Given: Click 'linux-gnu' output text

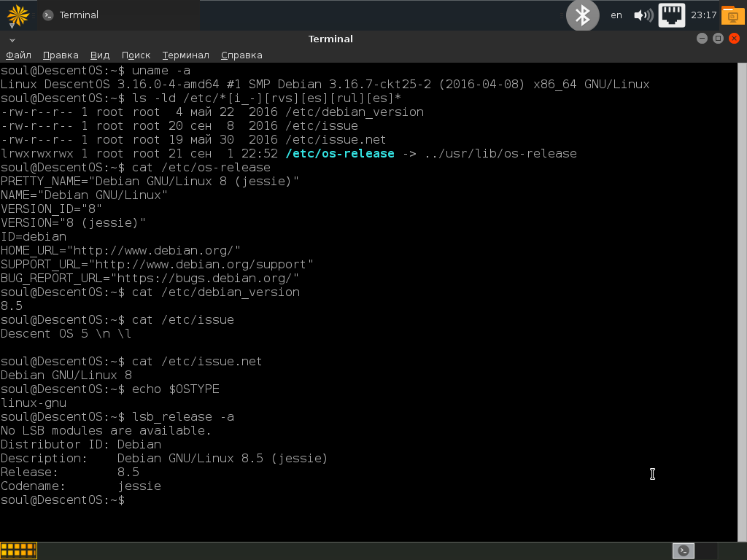Looking at the screenshot, I should [34, 403].
